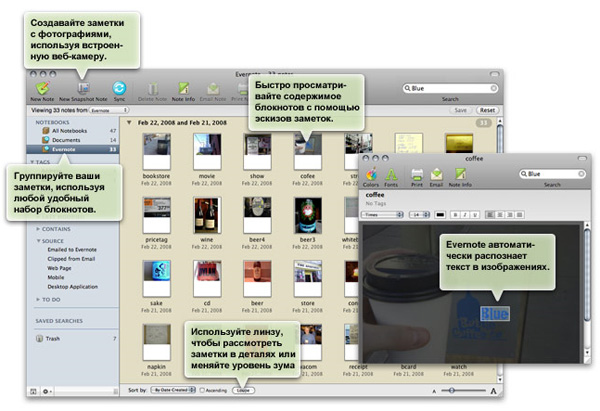Clear the Blue search in the main window
Screen dimensions: 600x411
pyautogui.click(x=494, y=88)
